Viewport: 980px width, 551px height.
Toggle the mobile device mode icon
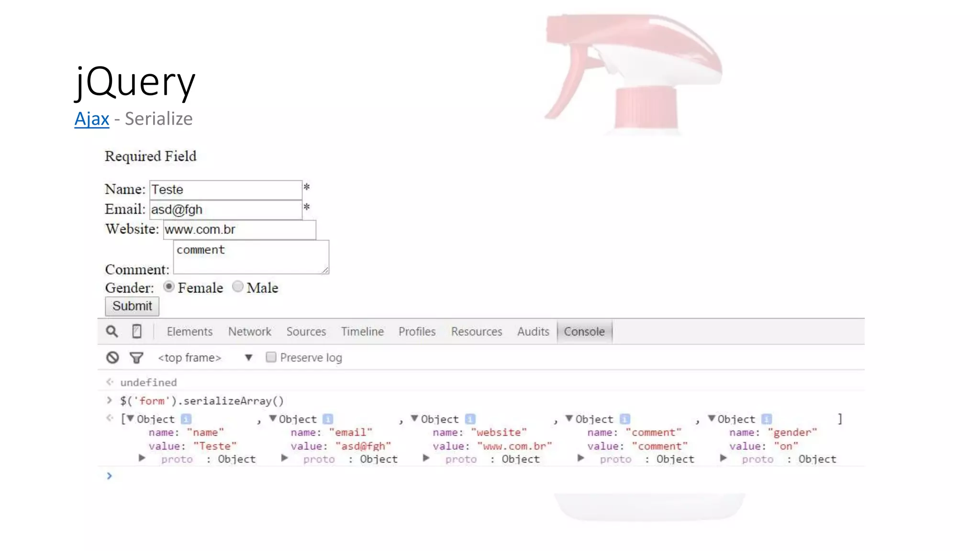tap(137, 331)
